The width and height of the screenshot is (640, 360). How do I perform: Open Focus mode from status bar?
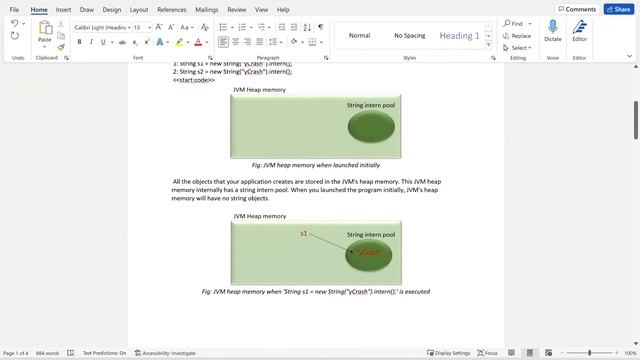coord(487,353)
